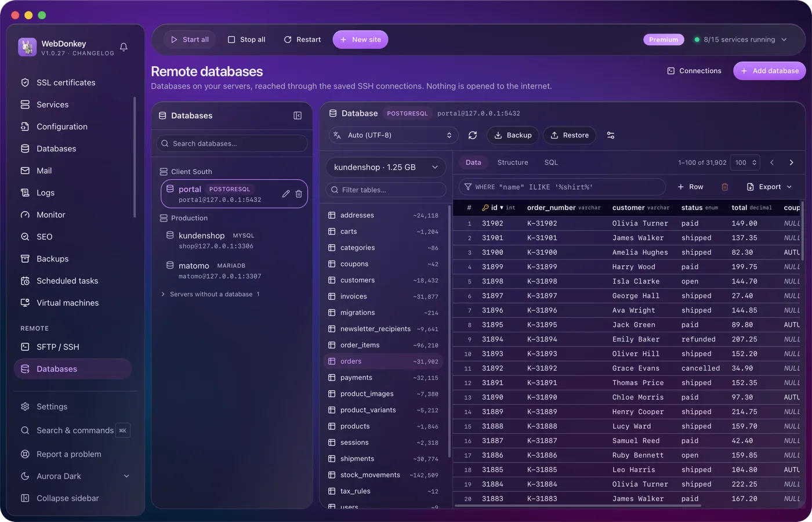Click the Restore button

pos(570,135)
